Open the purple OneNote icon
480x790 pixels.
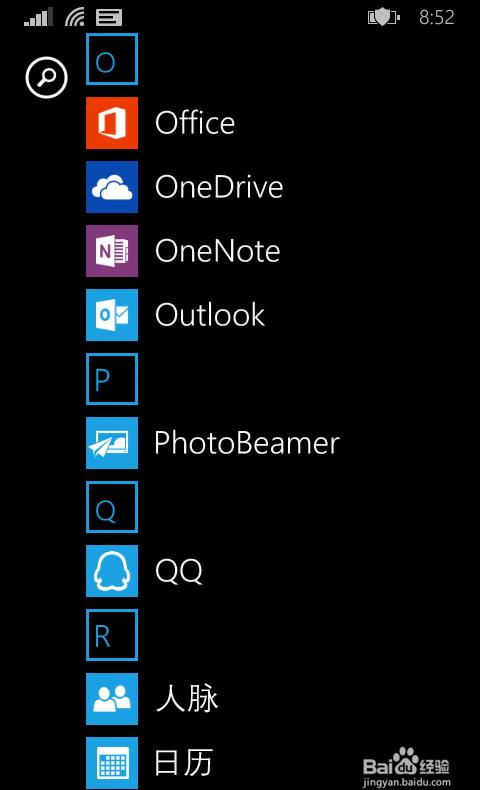(x=112, y=251)
